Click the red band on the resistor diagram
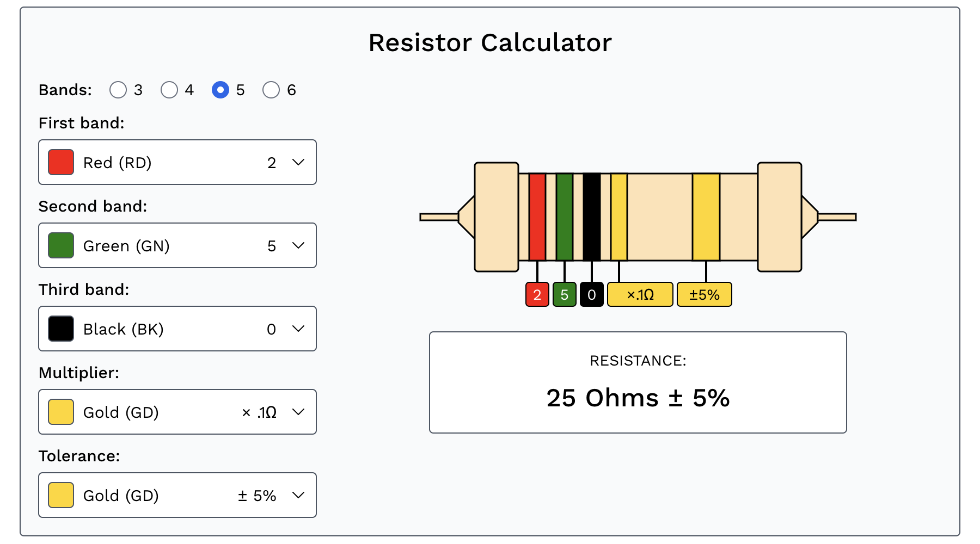This screenshot has height=544, width=980. click(x=537, y=218)
